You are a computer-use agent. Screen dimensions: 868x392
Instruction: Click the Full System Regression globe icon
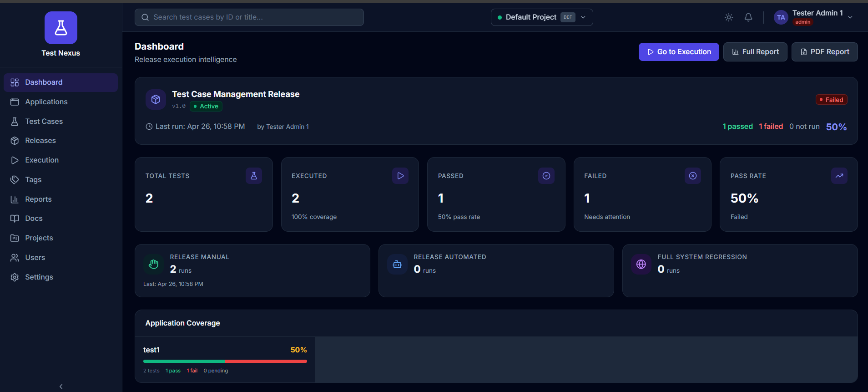pyautogui.click(x=641, y=264)
